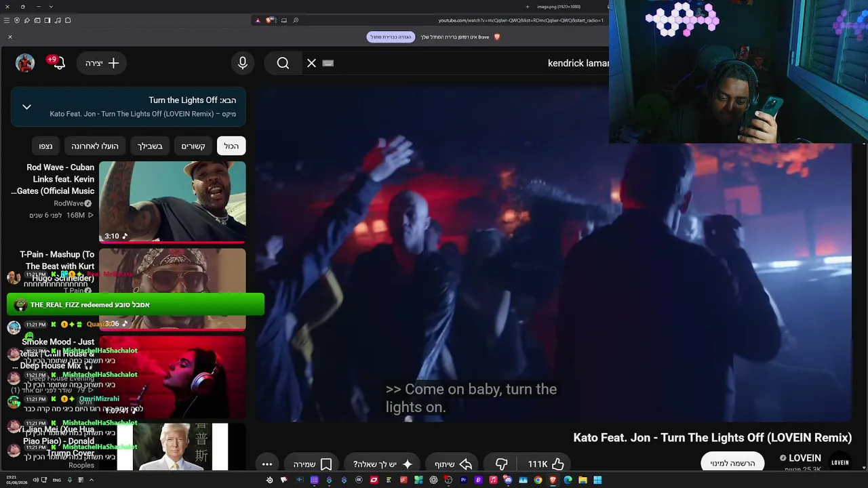Image resolution: width=868 pixels, height=488 pixels.
Task: Switch to the image.png browser tab
Action: (557, 7)
